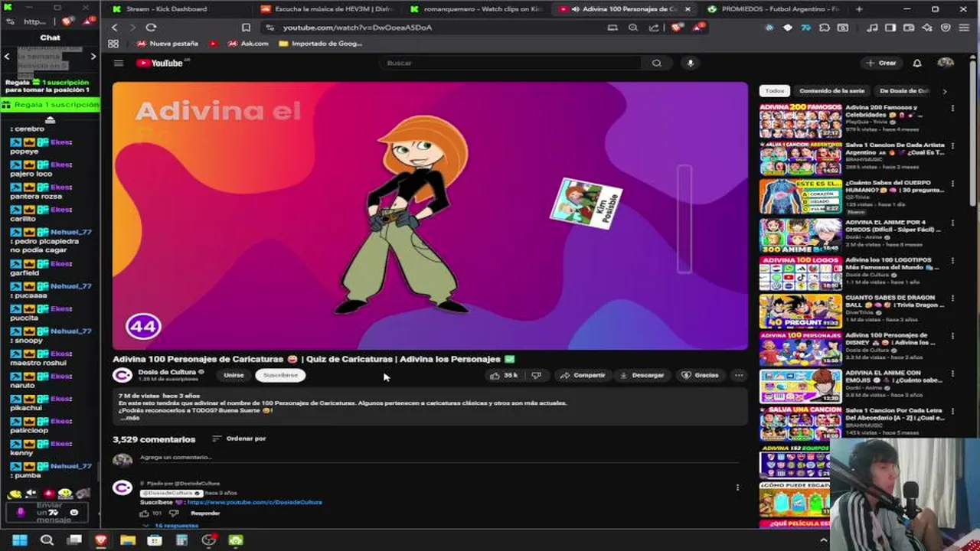The image size is (980, 551).
Task: Open options for Adivina 200 Famosos video
Action: point(952,109)
